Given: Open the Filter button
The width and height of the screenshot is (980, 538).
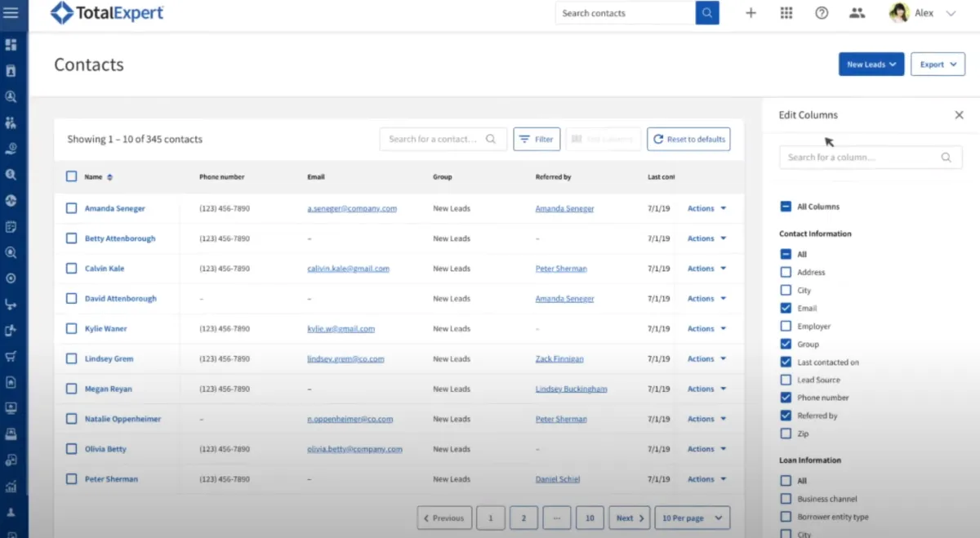Looking at the screenshot, I should click(x=536, y=140).
